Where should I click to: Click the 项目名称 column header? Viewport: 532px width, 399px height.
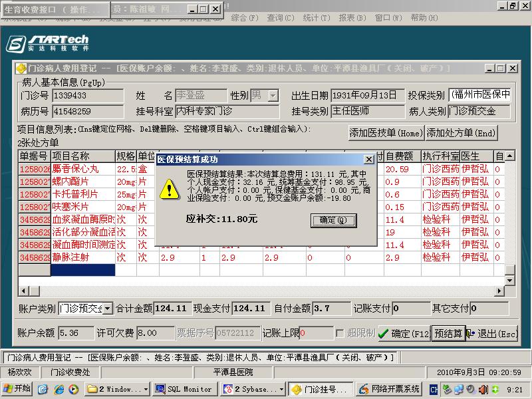83,156
